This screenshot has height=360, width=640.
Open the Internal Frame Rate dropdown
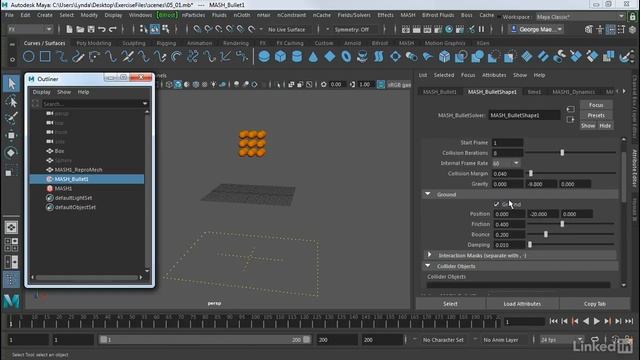pyautogui.click(x=506, y=163)
